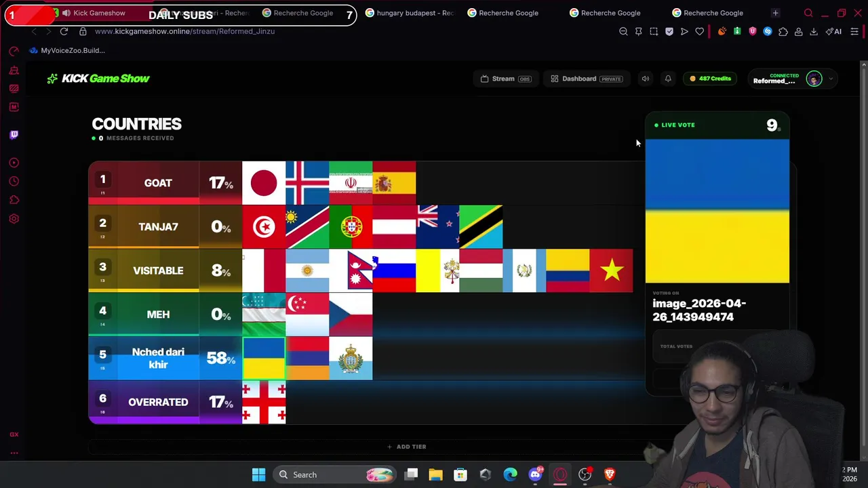Open Brave browser from taskbar
The width and height of the screenshot is (868, 488).
click(x=610, y=474)
